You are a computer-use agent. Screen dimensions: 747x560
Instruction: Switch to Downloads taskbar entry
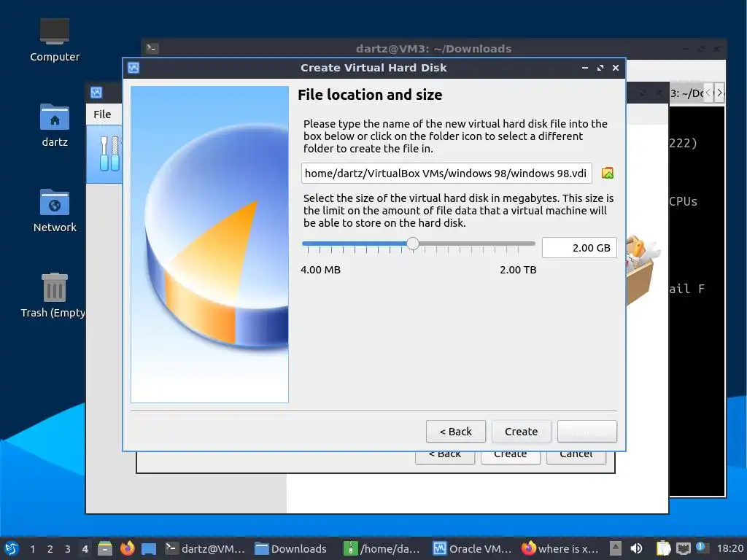[x=290, y=548]
